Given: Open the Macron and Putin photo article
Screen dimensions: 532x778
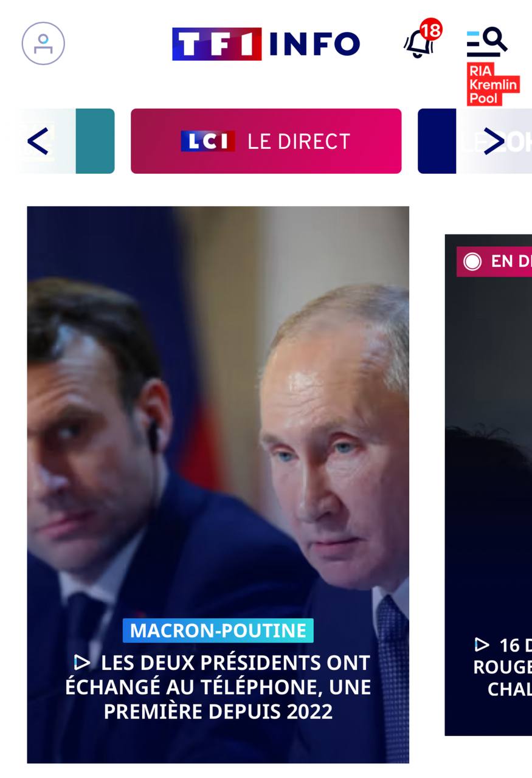Looking at the screenshot, I should [x=218, y=484].
